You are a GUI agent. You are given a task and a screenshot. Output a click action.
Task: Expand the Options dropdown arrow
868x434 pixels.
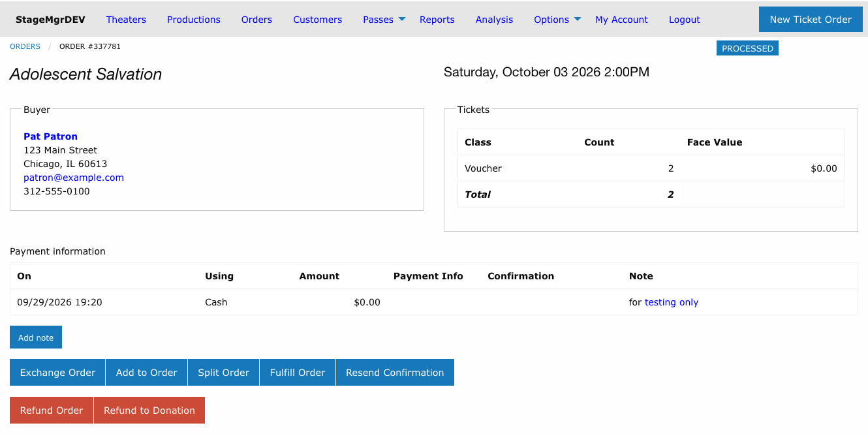(578, 19)
